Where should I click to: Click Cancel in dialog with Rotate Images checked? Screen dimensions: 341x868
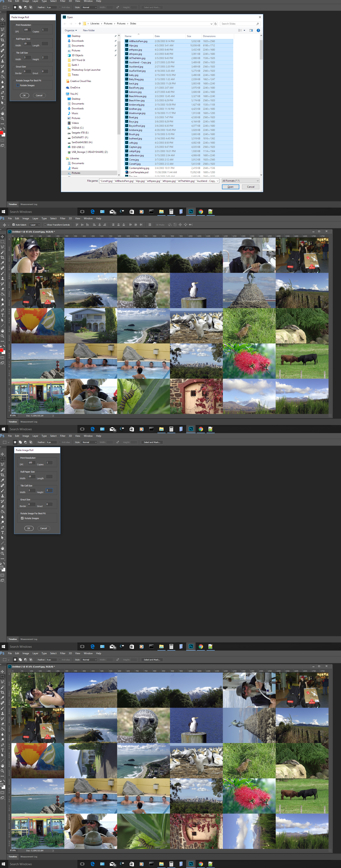tap(43, 528)
